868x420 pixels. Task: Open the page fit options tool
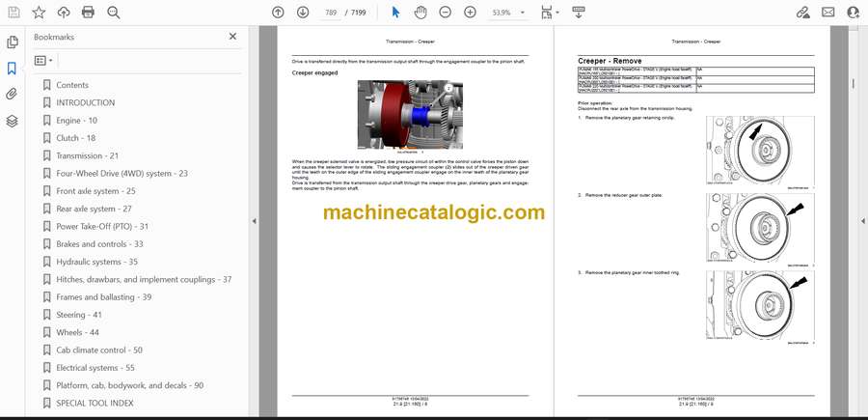(x=547, y=13)
